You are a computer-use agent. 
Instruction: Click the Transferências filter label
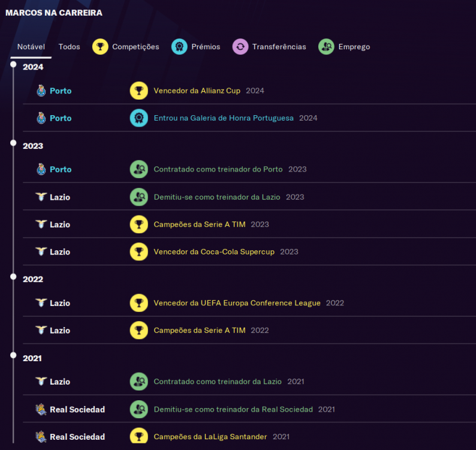pos(279,47)
